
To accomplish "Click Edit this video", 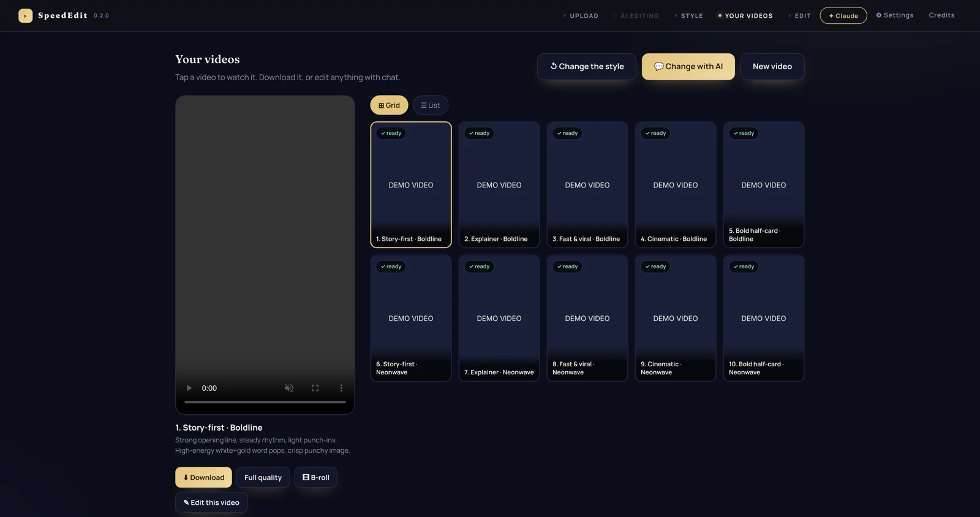I will tap(211, 502).
